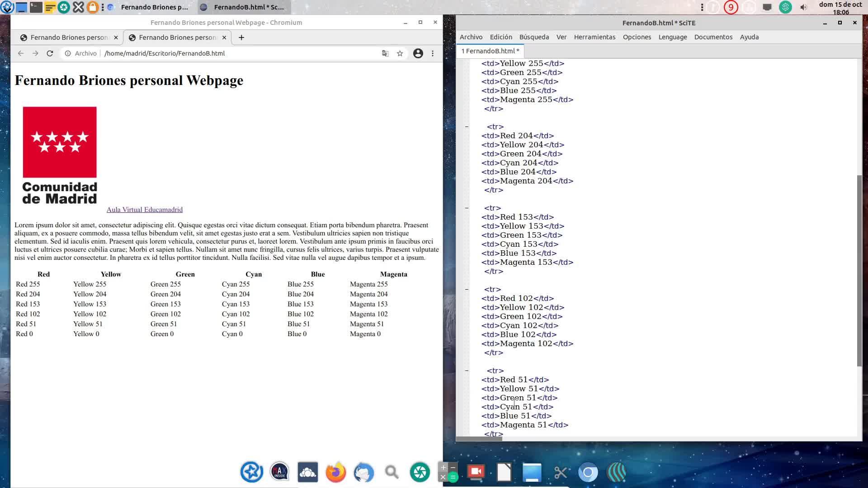Image resolution: width=868 pixels, height=488 pixels.
Task: Launch Firefox from the dock
Action: click(x=335, y=472)
